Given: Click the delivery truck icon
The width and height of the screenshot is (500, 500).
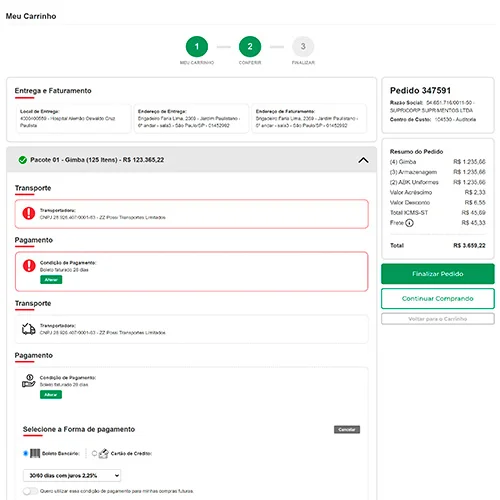Looking at the screenshot, I should pyautogui.click(x=29, y=329).
